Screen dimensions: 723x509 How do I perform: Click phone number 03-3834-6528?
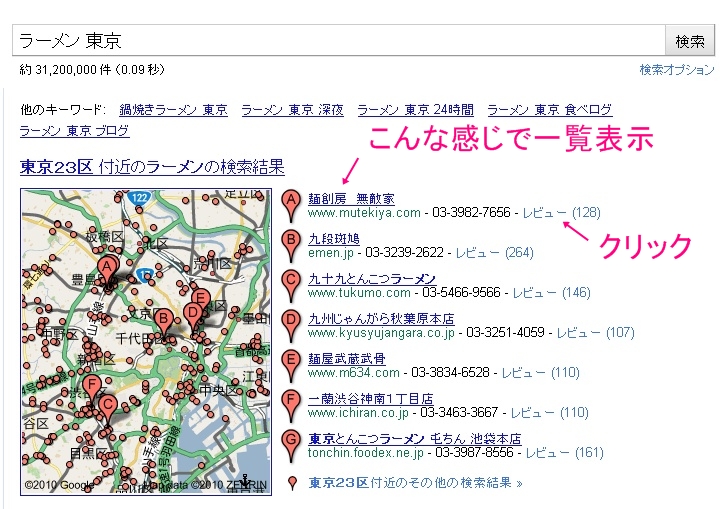coord(450,373)
